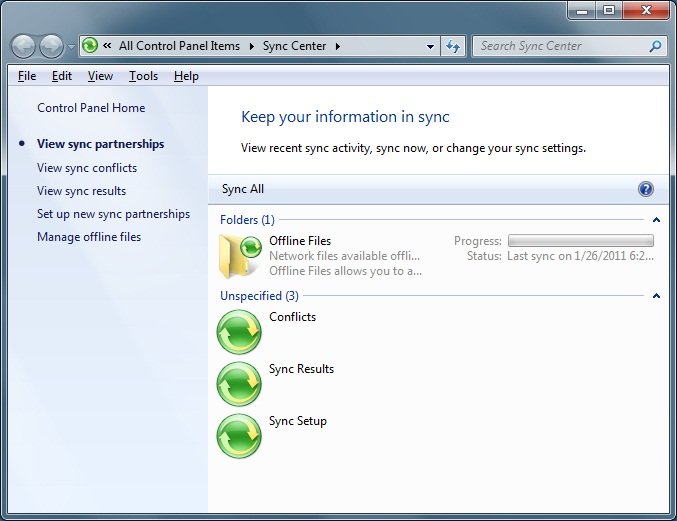
Task: Open the View sync conflicts link
Action: click(x=87, y=168)
